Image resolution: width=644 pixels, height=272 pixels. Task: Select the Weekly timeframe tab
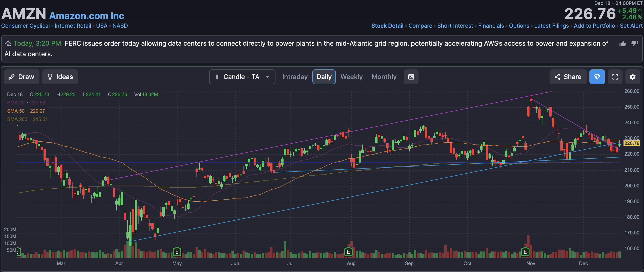(351, 77)
